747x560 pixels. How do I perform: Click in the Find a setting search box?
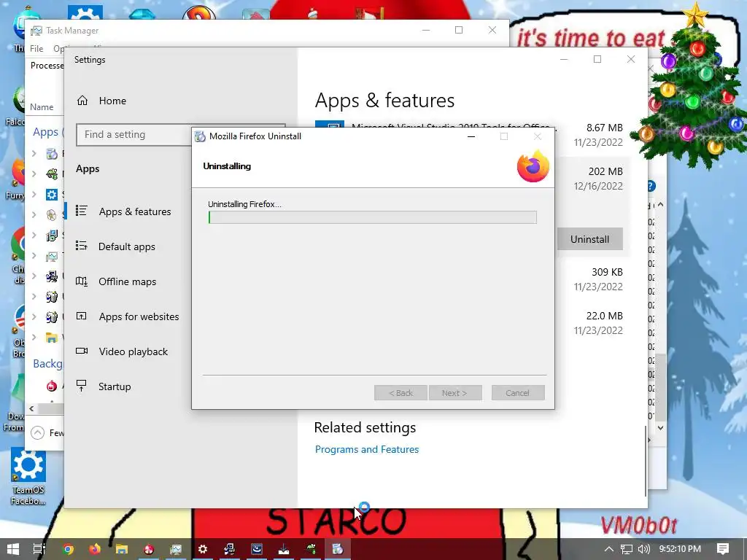point(133,135)
